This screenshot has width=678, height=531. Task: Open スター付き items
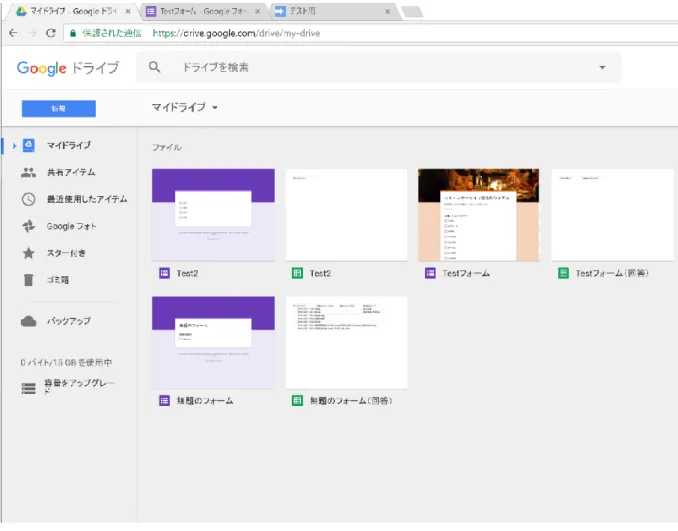pos(66,253)
